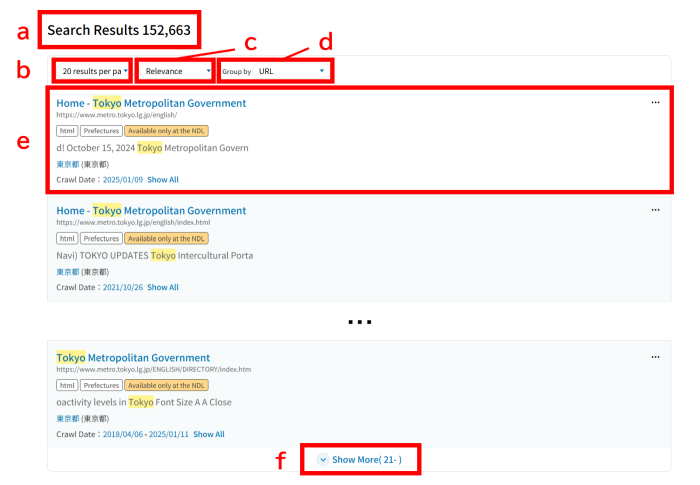Open more options for english/index.html result
This screenshot has height=485, width=700.
point(655,210)
